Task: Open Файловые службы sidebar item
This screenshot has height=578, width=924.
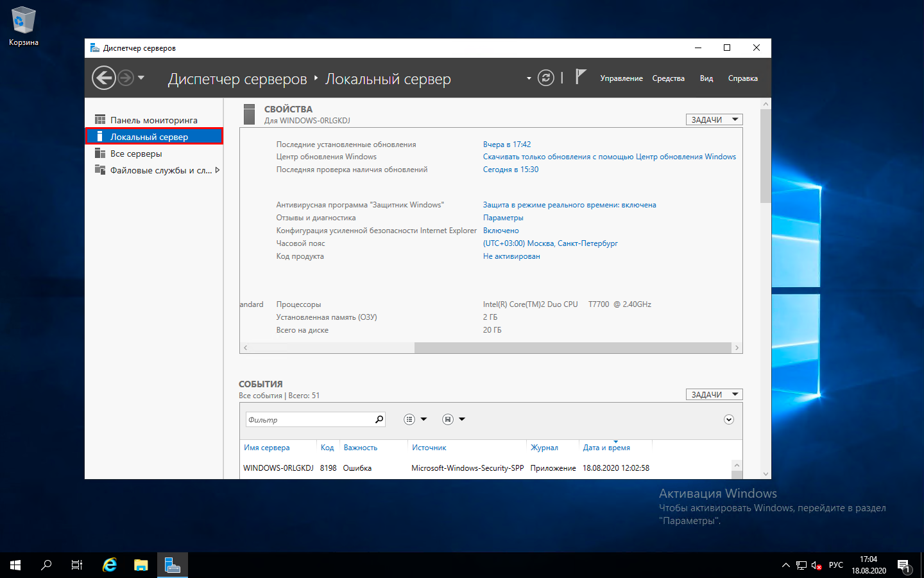Action: 154,170
